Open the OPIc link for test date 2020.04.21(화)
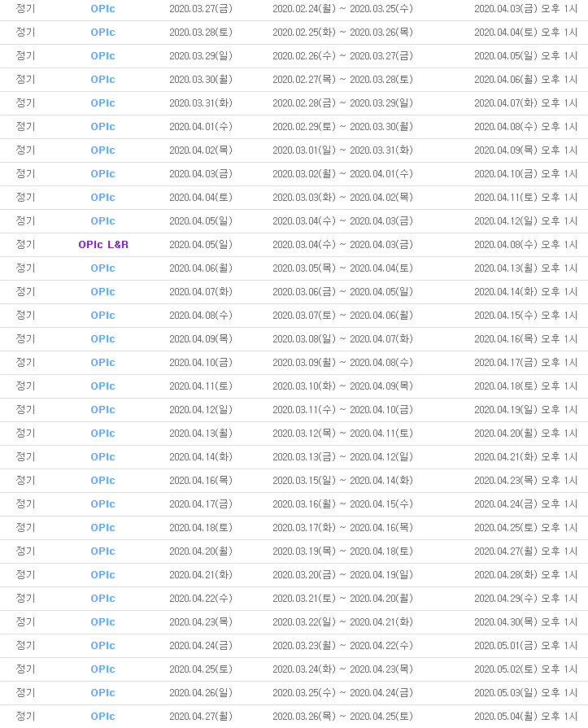Image resolution: width=588 pixels, height=728 pixels. pos(102,575)
